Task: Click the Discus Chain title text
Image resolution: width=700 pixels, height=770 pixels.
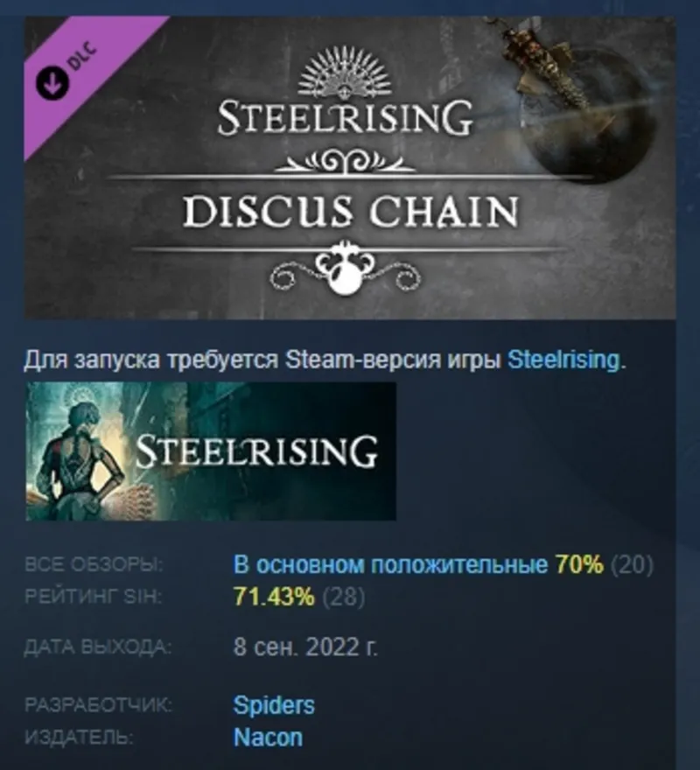Action: click(350, 212)
